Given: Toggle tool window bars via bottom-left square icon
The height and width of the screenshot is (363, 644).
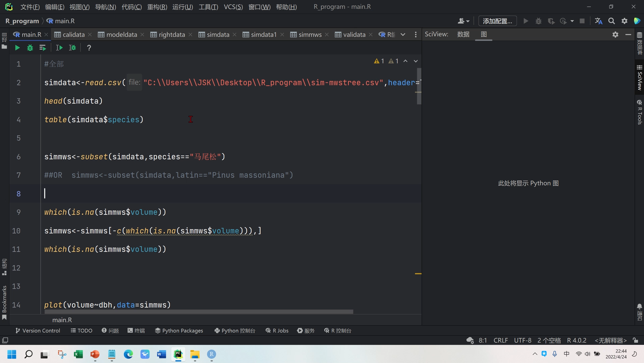Looking at the screenshot, I should [5, 340].
